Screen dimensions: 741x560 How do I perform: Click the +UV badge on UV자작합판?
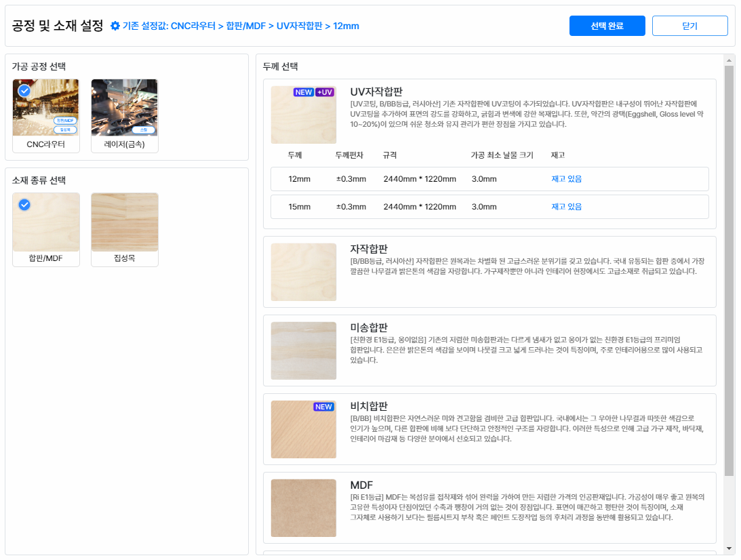pyautogui.click(x=325, y=92)
